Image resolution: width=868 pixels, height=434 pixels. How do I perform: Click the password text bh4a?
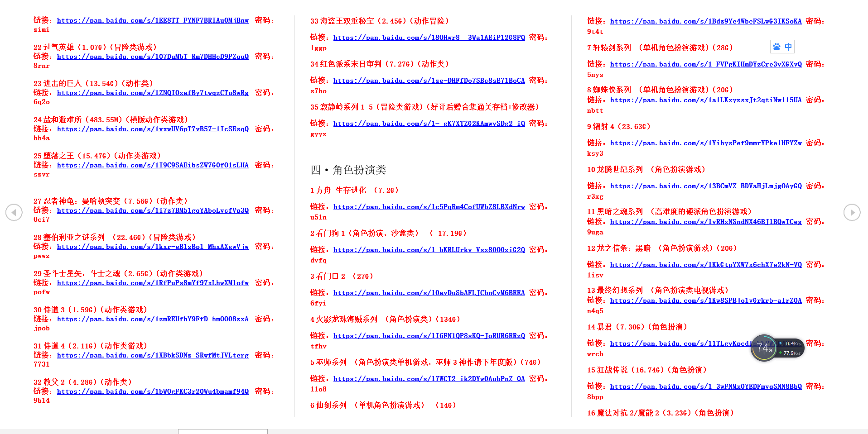pos(42,138)
